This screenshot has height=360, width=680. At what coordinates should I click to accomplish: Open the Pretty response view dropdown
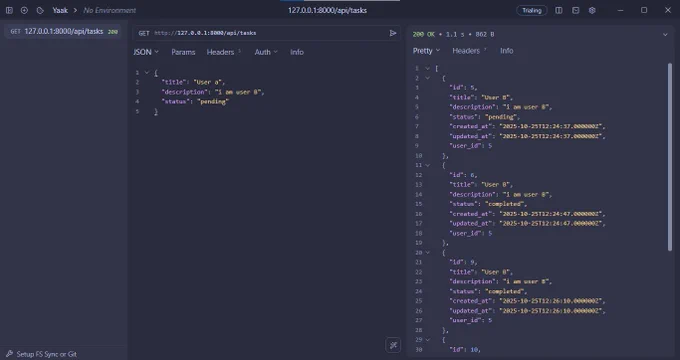426,51
